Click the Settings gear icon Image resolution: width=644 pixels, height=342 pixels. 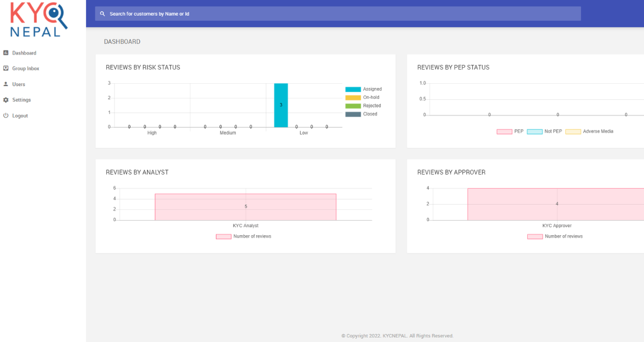pyautogui.click(x=6, y=100)
